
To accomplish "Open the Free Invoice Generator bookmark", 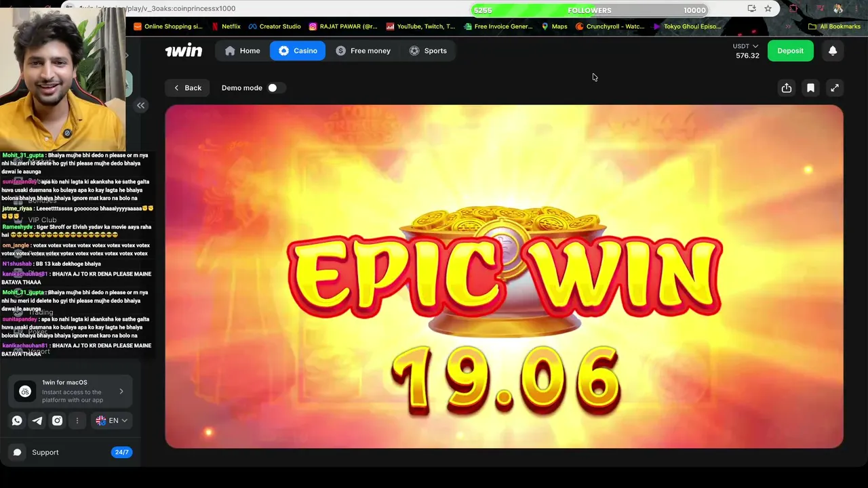I will click(x=498, y=26).
